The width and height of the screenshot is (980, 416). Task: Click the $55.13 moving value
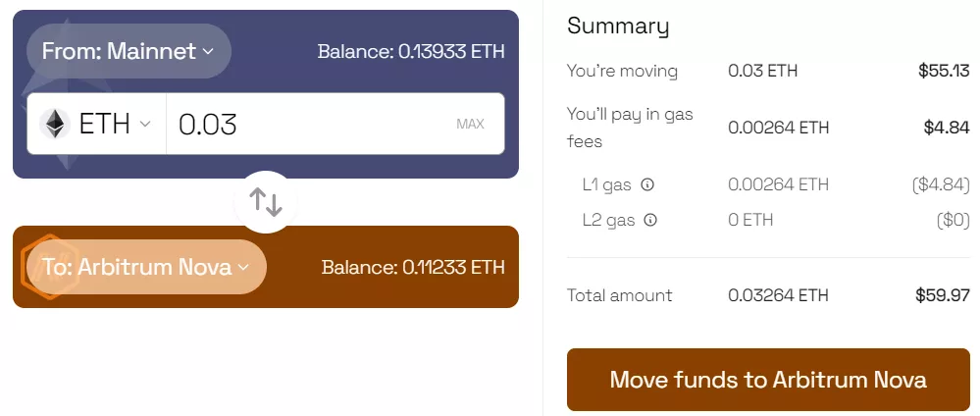[x=944, y=71]
